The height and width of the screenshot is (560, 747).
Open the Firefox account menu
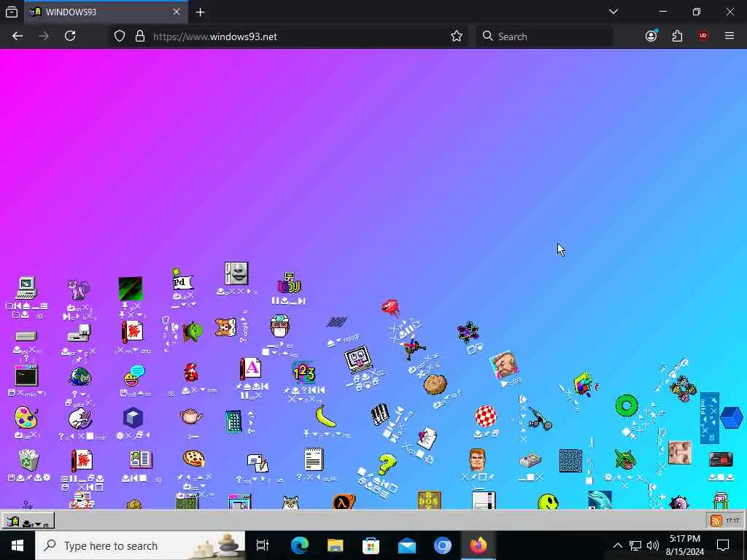coord(651,36)
